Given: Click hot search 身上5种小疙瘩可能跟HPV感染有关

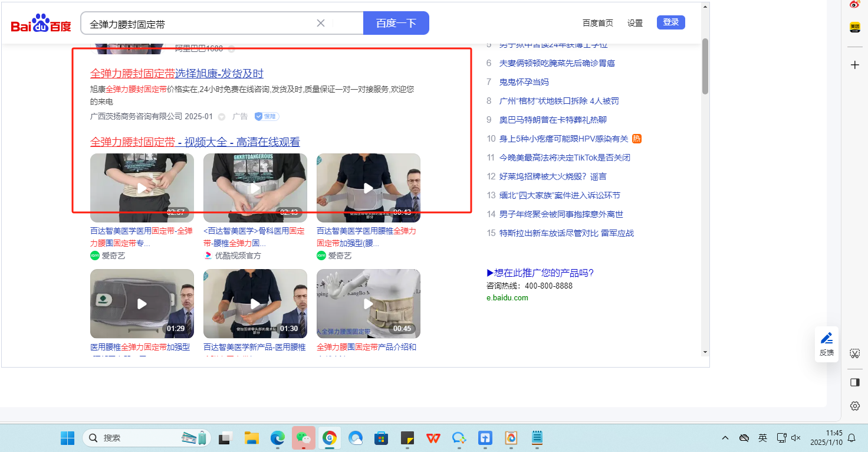Looking at the screenshot, I should 564,139.
